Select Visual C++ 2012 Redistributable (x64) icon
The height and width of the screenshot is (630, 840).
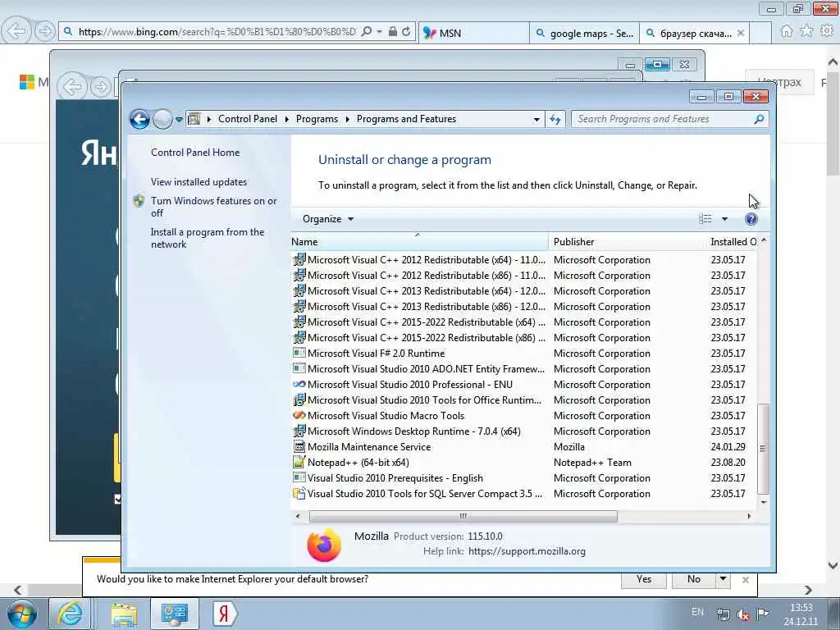tap(299, 260)
